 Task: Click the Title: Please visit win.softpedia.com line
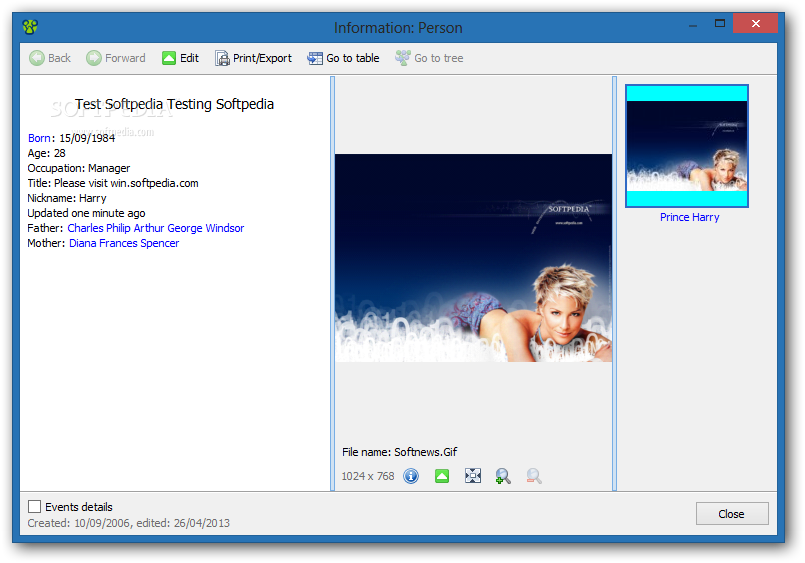pos(113,183)
